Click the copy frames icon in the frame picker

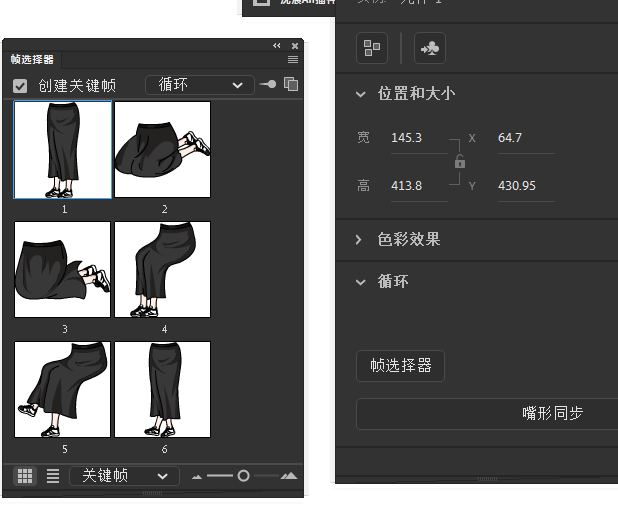[x=291, y=85]
